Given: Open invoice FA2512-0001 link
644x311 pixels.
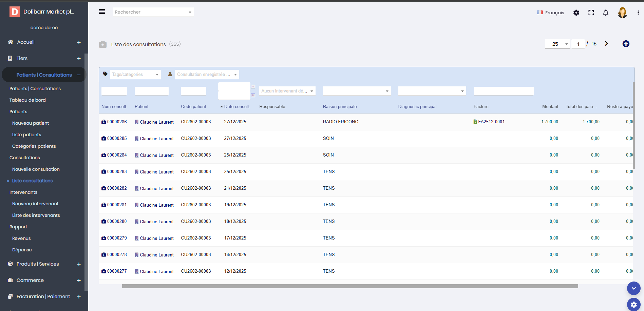Looking at the screenshot, I should click(x=491, y=122).
